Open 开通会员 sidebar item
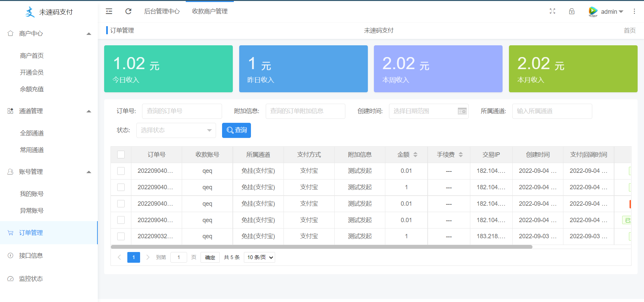The height and width of the screenshot is (302, 644). click(x=32, y=72)
